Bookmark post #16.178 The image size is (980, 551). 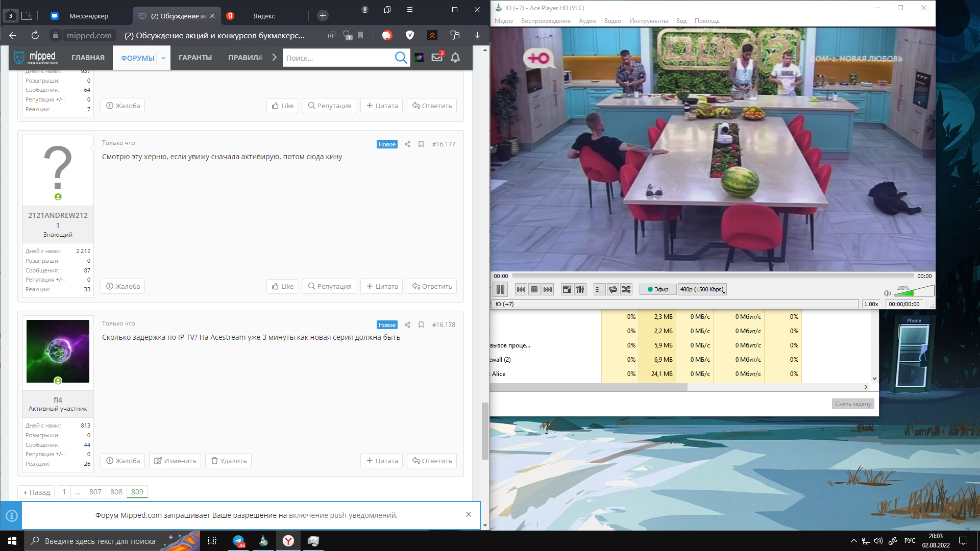pos(421,325)
